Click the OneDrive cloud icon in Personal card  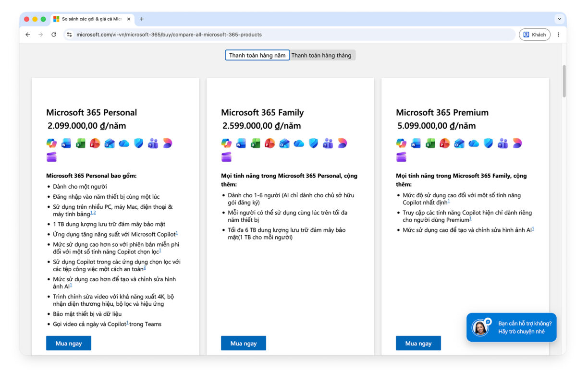124,143
